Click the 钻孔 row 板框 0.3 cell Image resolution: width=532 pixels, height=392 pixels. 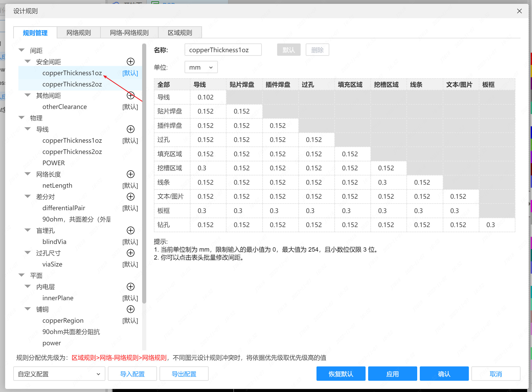[x=497, y=225]
